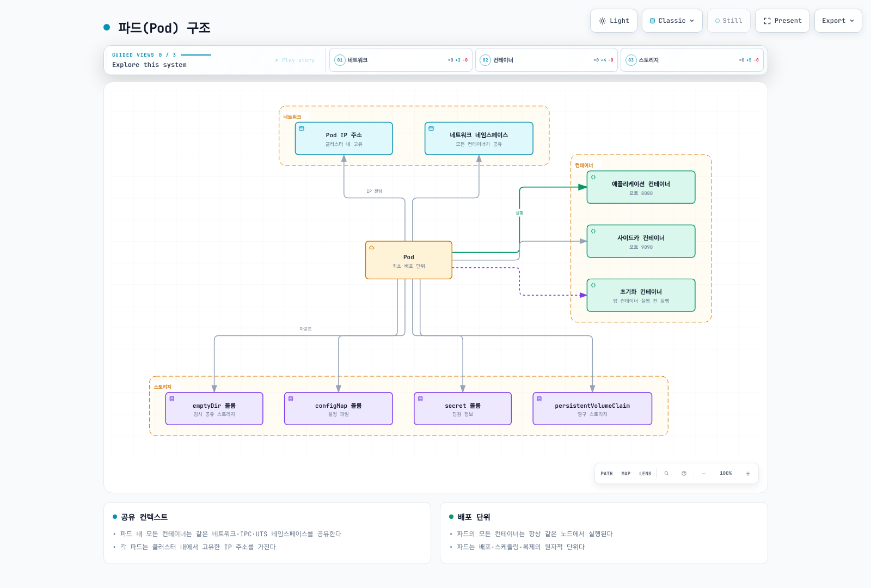Open the 컨테이너 guided view tab

(x=546, y=60)
